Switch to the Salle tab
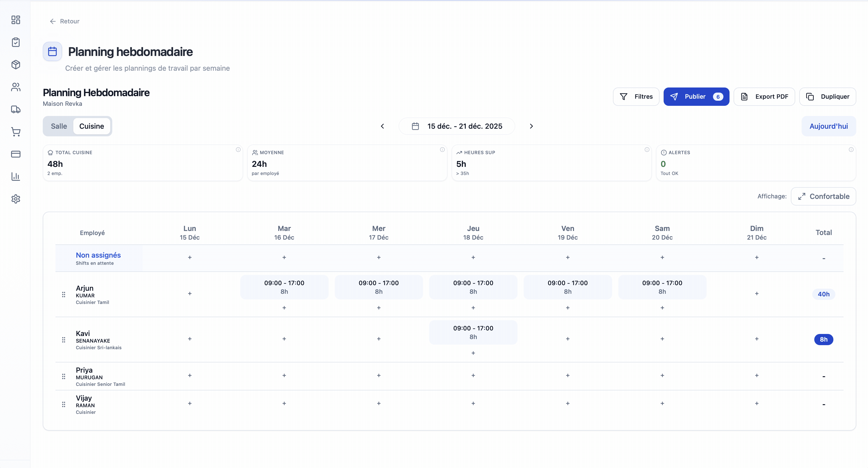 (59, 126)
